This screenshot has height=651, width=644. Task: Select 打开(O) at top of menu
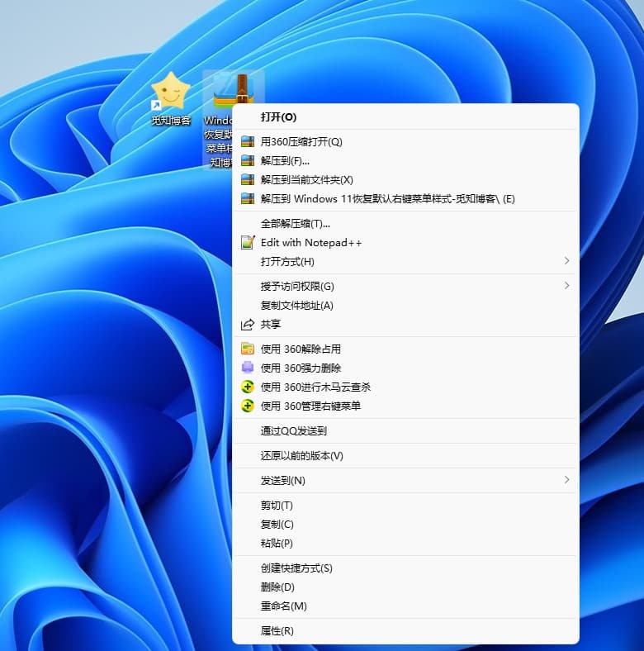click(278, 117)
